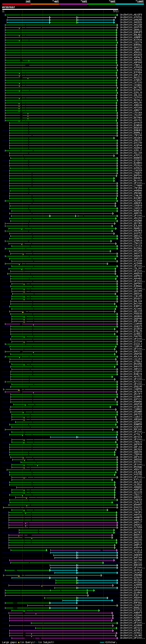Viewport: 146px width, 644px height.
Task: Select the UniRef100_Q10KL6 label
Action: pyautogui.click(x=131, y=570)
